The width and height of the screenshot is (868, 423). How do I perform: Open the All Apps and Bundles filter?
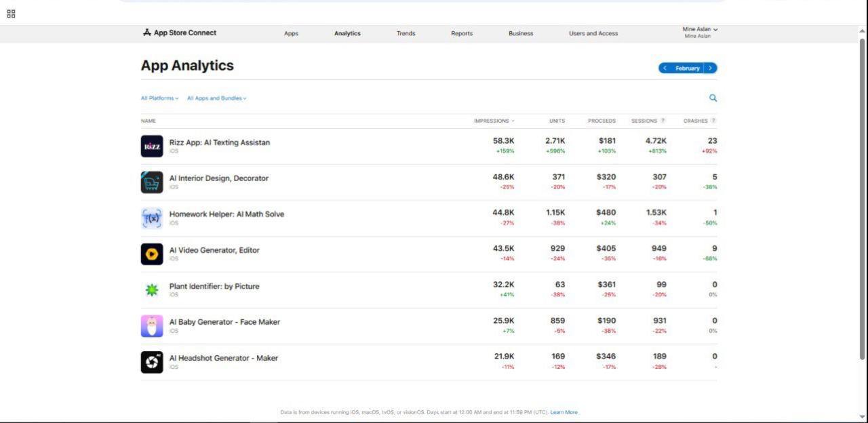point(216,98)
